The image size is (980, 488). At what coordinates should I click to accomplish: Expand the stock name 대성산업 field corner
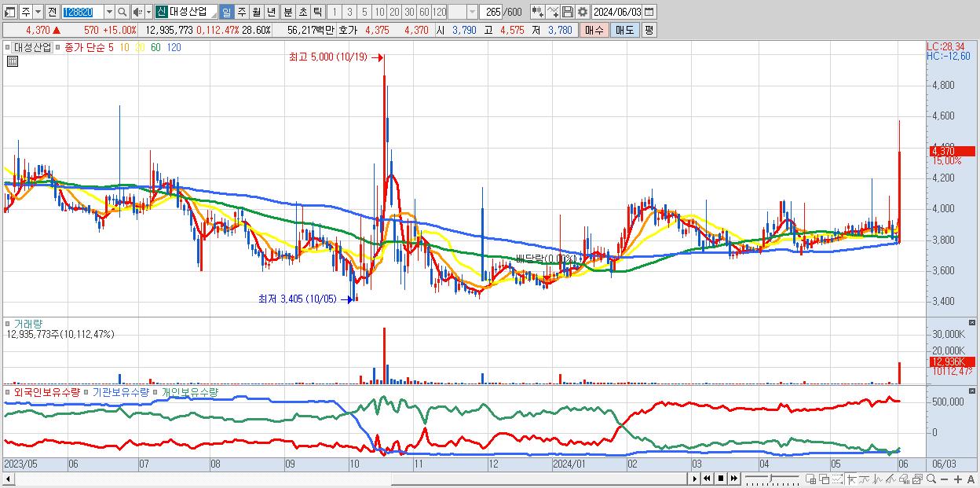click(x=214, y=16)
